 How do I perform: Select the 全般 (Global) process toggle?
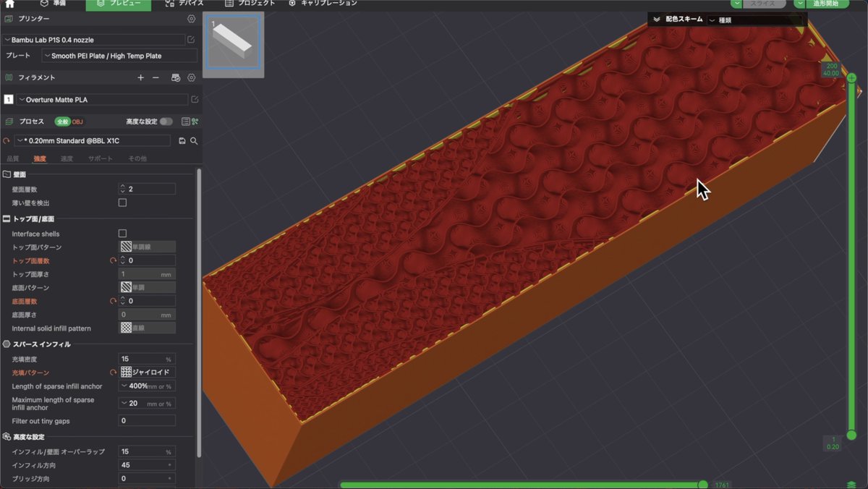(x=62, y=122)
